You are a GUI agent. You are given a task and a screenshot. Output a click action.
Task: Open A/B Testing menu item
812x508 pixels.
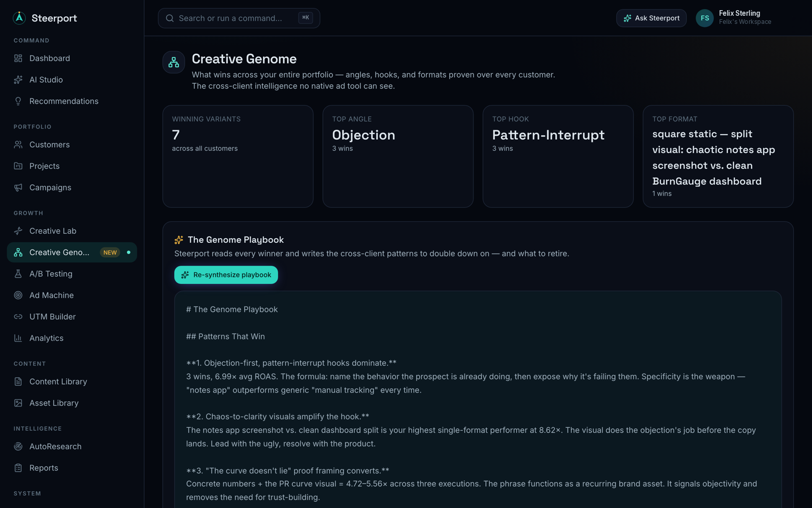(x=72, y=274)
